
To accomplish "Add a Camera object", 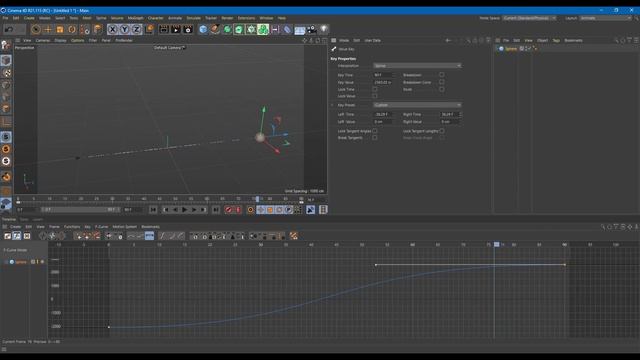I will coord(312,29).
